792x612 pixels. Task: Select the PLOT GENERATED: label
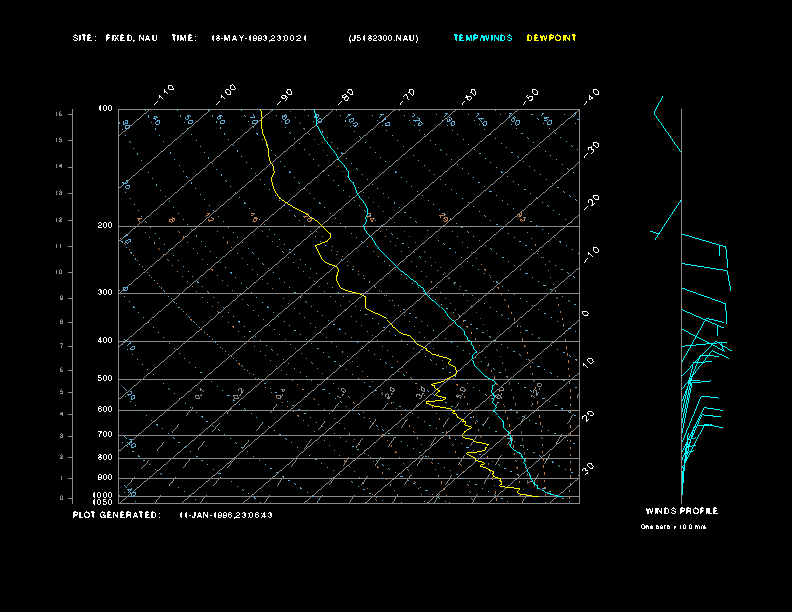(117, 515)
